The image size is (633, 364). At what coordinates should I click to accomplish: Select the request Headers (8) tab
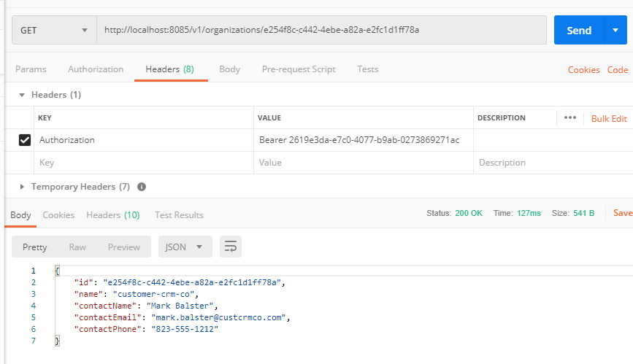point(169,69)
